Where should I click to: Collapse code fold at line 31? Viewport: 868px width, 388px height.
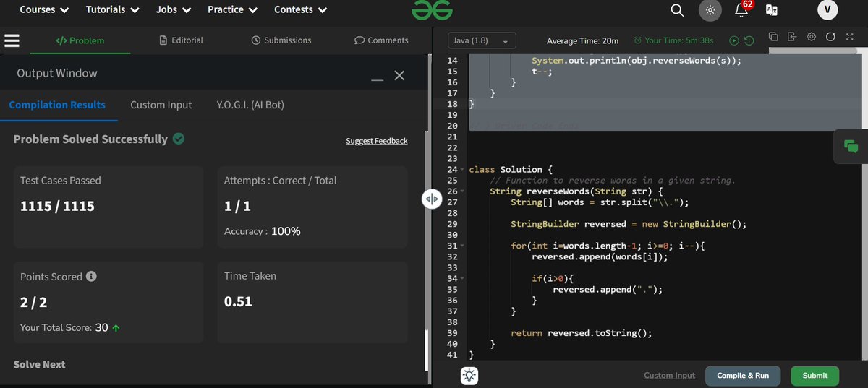461,246
